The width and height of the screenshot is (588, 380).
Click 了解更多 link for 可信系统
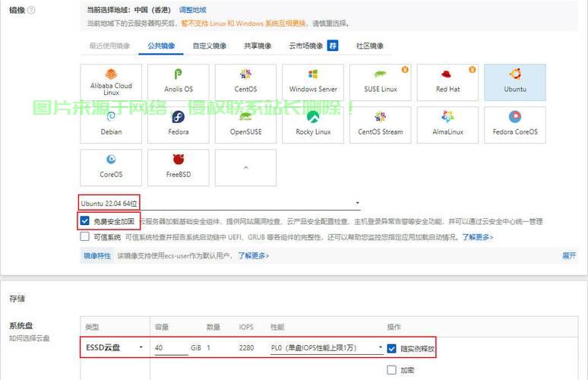click(477, 237)
